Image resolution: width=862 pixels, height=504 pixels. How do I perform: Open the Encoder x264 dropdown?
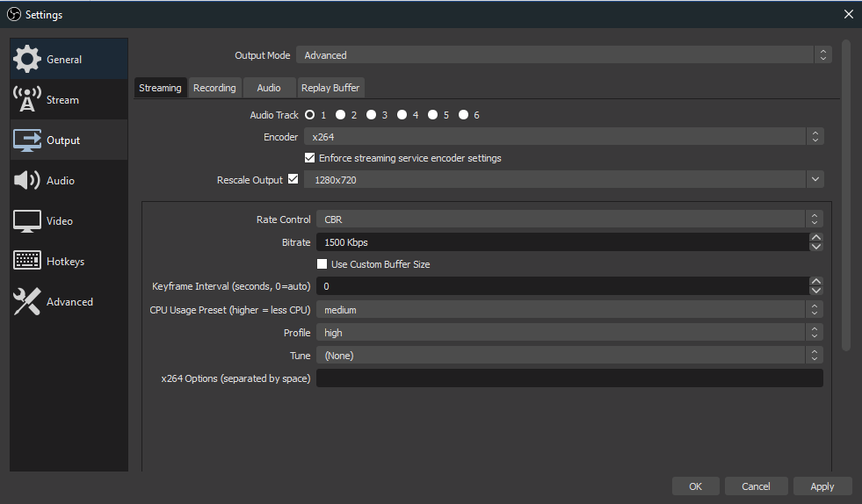pyautogui.click(x=564, y=136)
